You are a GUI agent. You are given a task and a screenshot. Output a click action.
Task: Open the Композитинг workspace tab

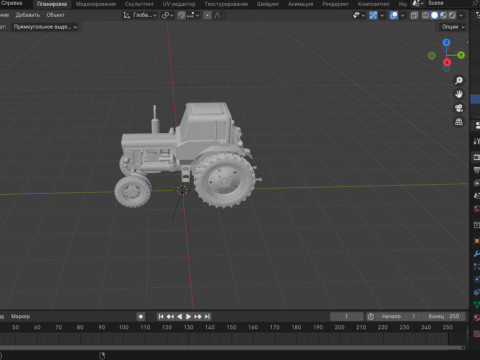point(373,4)
